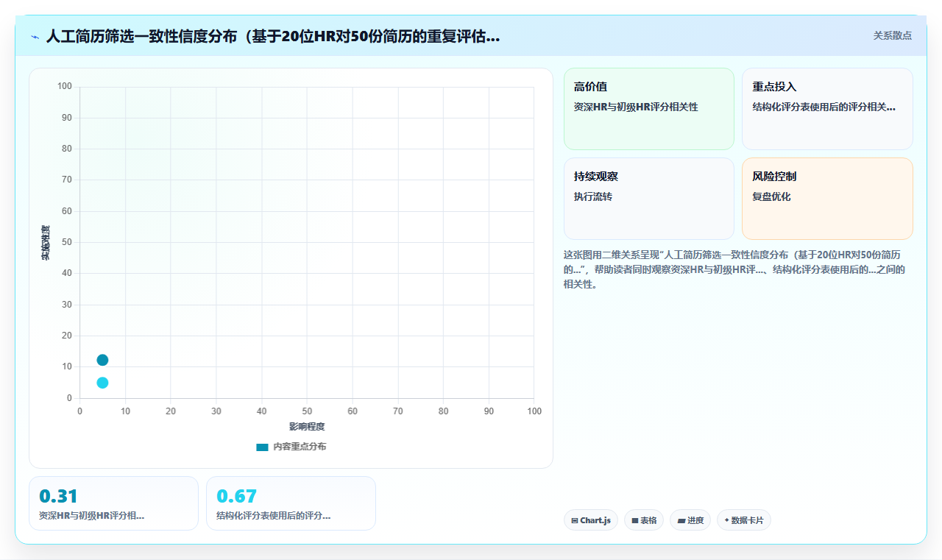Image resolution: width=942 pixels, height=560 pixels.
Task: Toggle the 内容重点分布 legend item
Action: (291, 447)
